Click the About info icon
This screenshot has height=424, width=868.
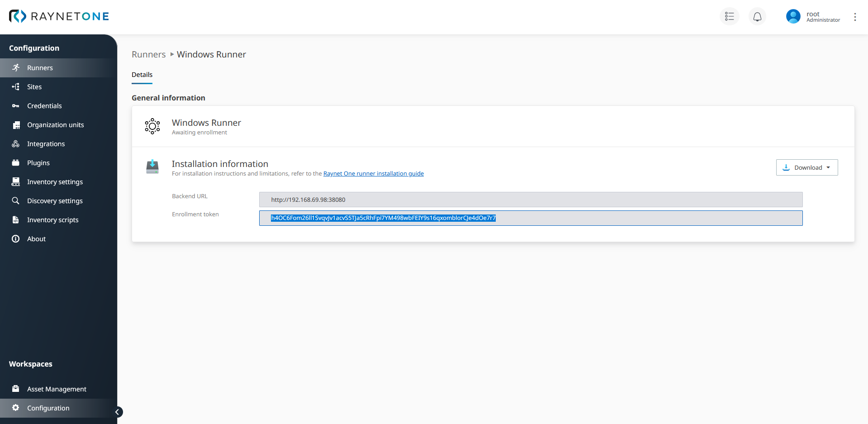pyautogui.click(x=16, y=238)
